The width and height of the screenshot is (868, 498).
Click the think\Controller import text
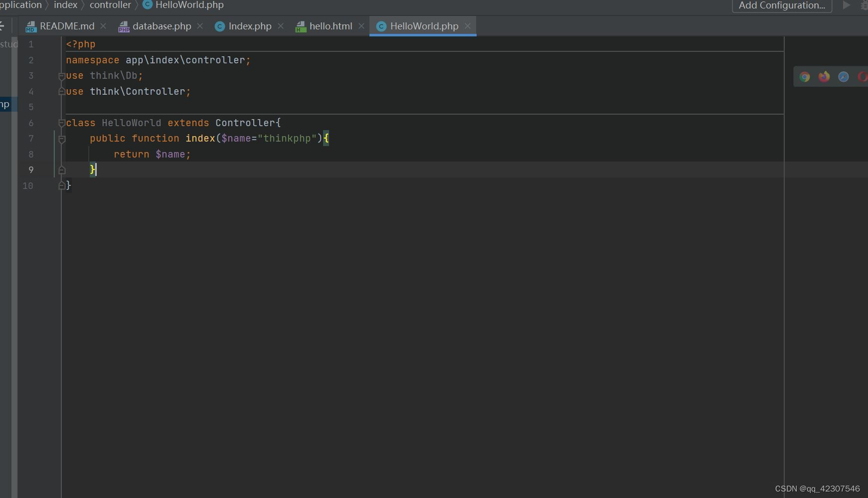[x=138, y=92]
